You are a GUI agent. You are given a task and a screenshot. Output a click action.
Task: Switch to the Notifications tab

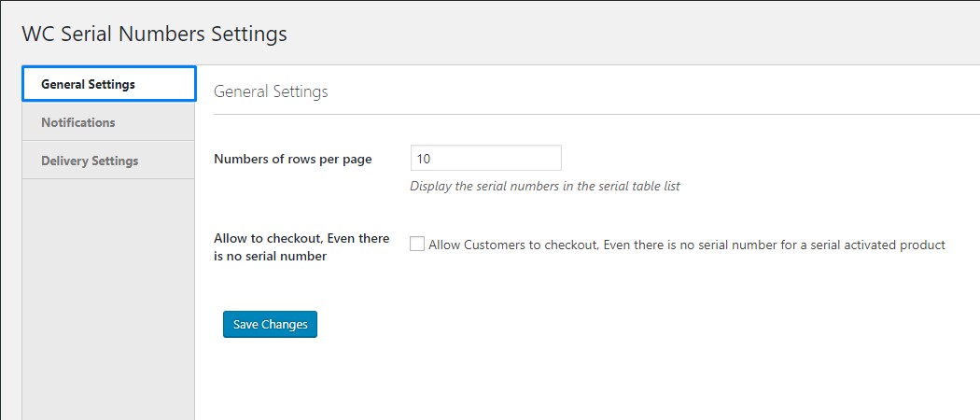[x=109, y=122]
